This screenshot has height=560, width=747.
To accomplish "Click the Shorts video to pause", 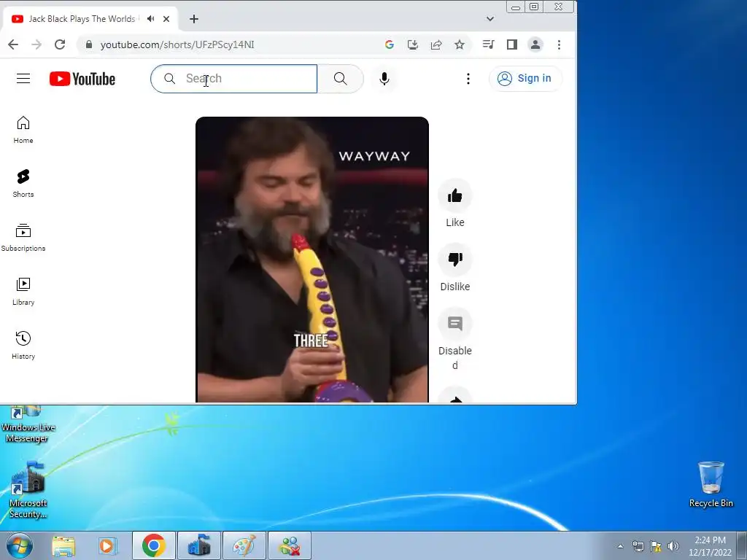I will point(312,260).
